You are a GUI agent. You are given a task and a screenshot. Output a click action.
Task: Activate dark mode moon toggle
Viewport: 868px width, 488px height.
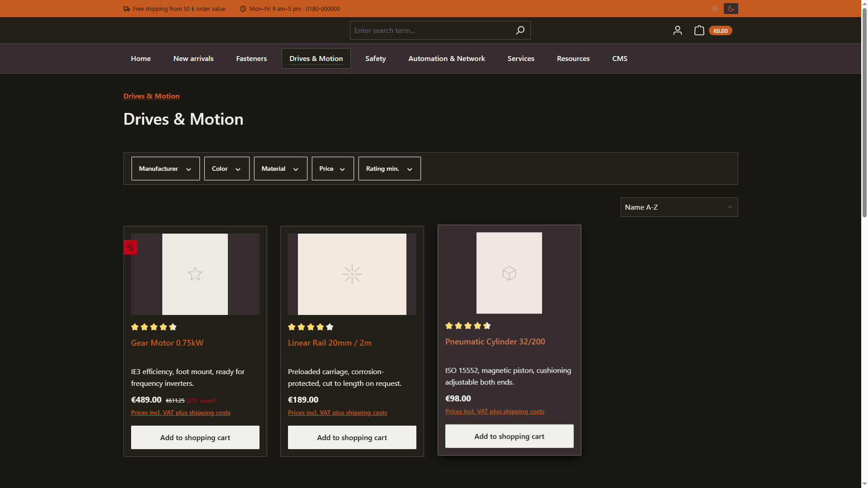point(731,9)
